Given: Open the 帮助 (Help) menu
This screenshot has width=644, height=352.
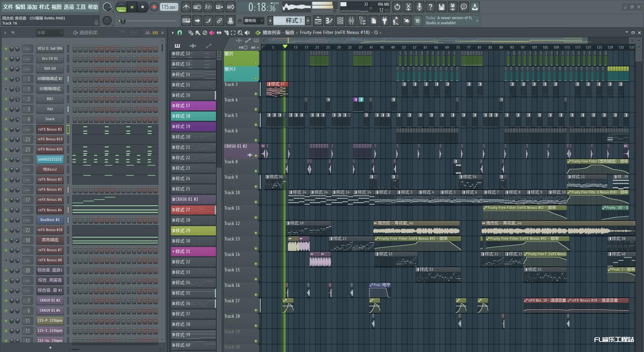Looking at the screenshot, I should pyautogui.click(x=93, y=7).
